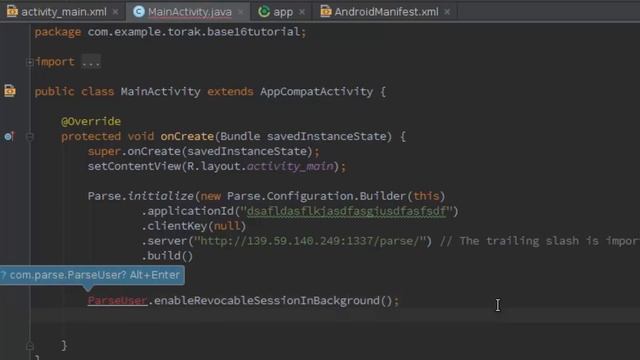Collapse the onCreate method fold marker

pos(29,137)
